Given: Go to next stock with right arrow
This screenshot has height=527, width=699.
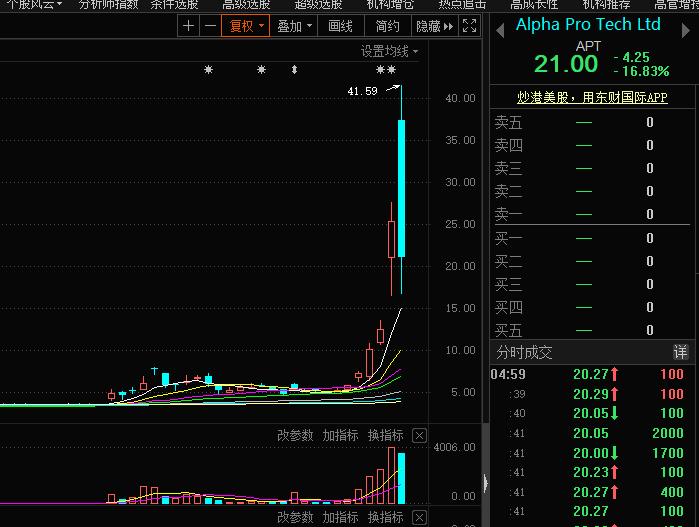Looking at the screenshot, I should pos(686,30).
